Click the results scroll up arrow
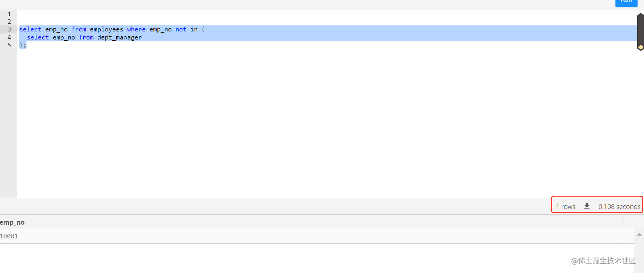Viewport: 644px width, 273px height. pos(639,234)
